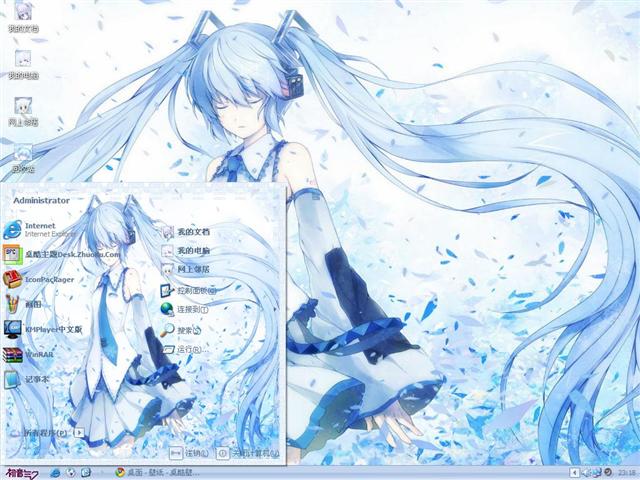The width and height of the screenshot is (640, 480).
Task: Click the volume speaker tray icon
Action: [587, 473]
